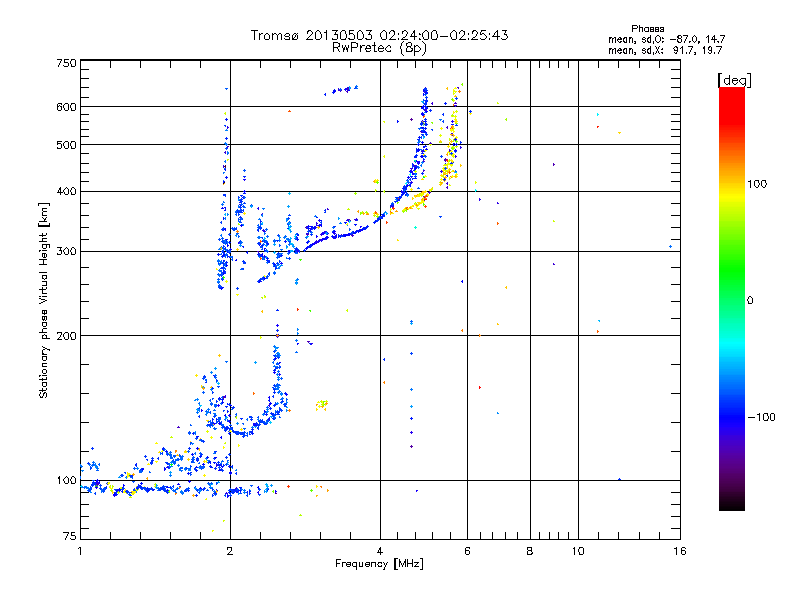Click the yellow point cluster near 3 MHz, 140 km

click(321, 405)
